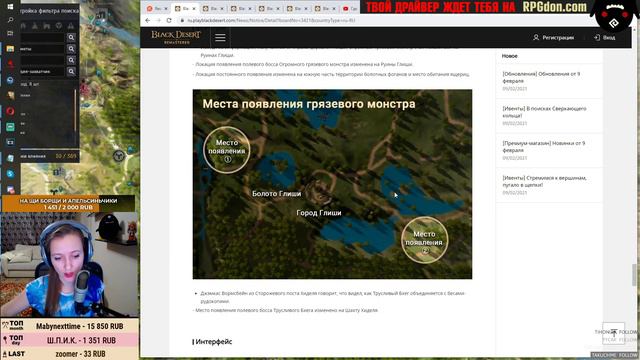This screenshot has width=640, height=360.
Task: Open news '[Обновления] Обновления от 9 февраля'
Action: [x=541, y=78]
